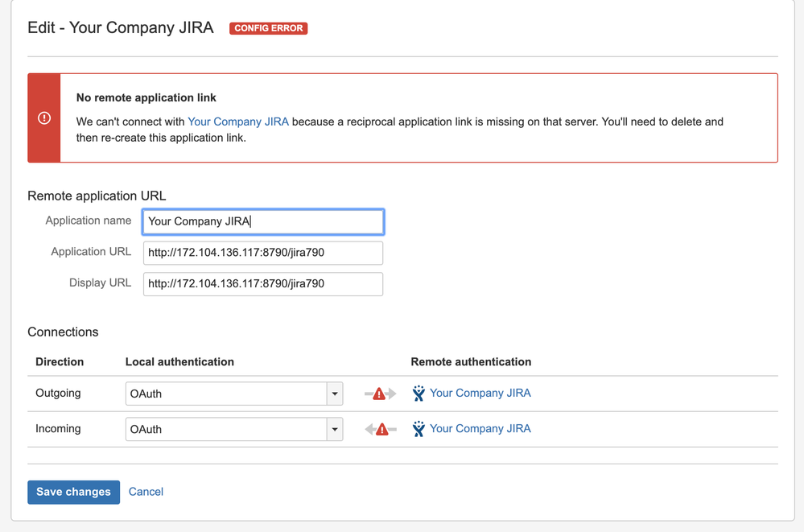Click the 'Local authentication' column header
The height and width of the screenshot is (532, 804).
179,361
